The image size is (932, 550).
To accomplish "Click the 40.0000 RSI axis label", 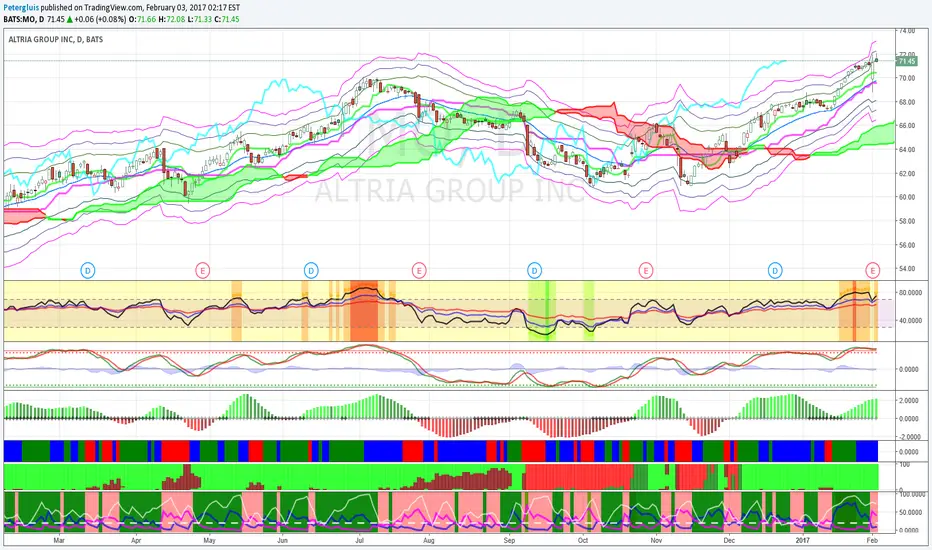I will click(910, 320).
